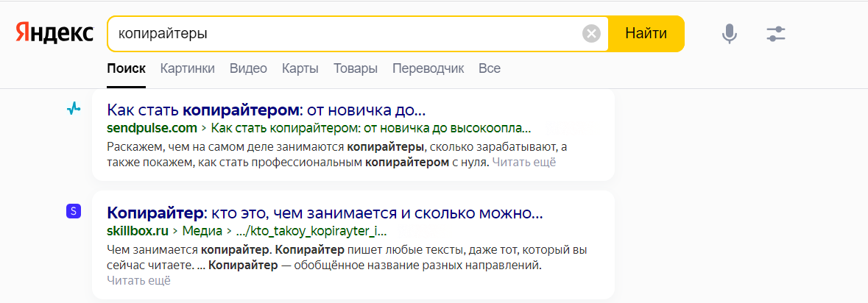Expand the Все services menu
The image size is (868, 303).
[490, 68]
